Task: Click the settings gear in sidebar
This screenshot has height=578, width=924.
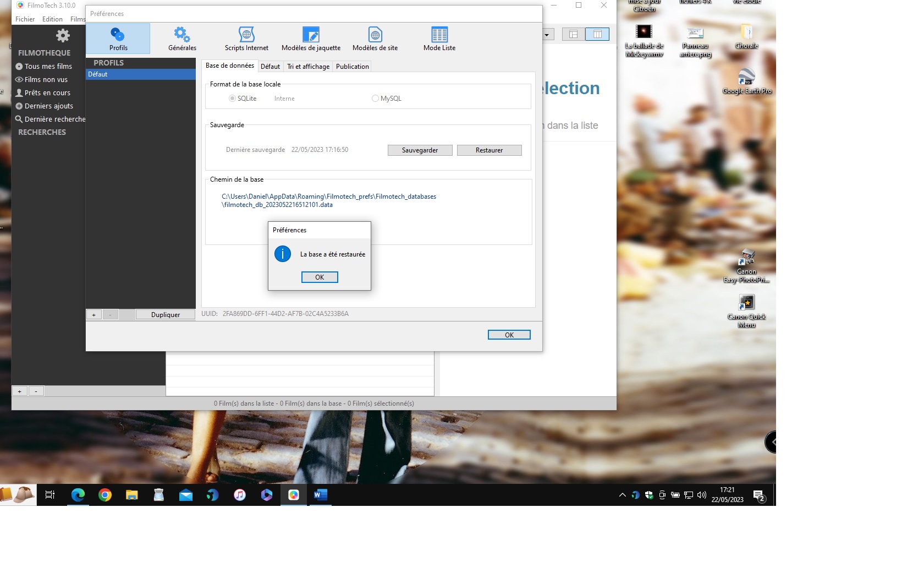Action: [63, 36]
